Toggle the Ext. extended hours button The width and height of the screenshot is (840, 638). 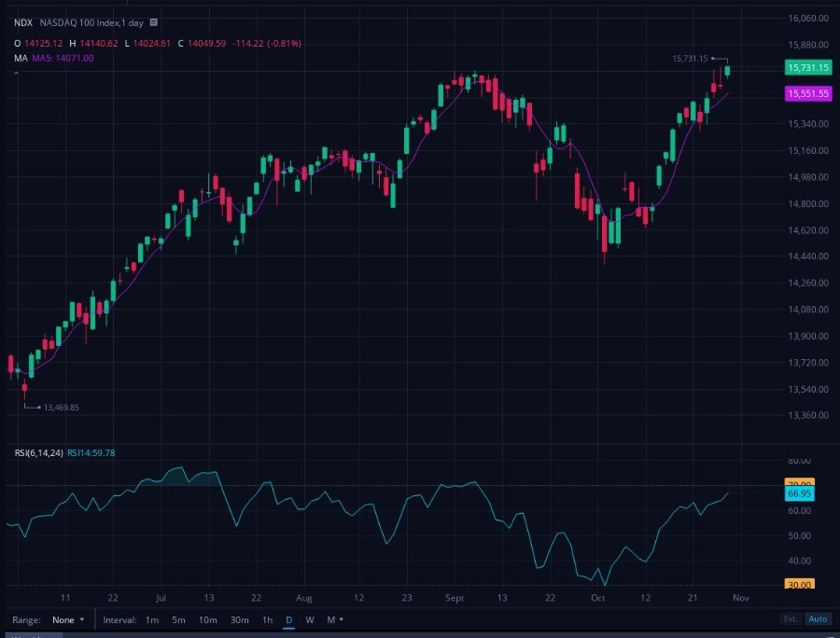click(x=791, y=618)
